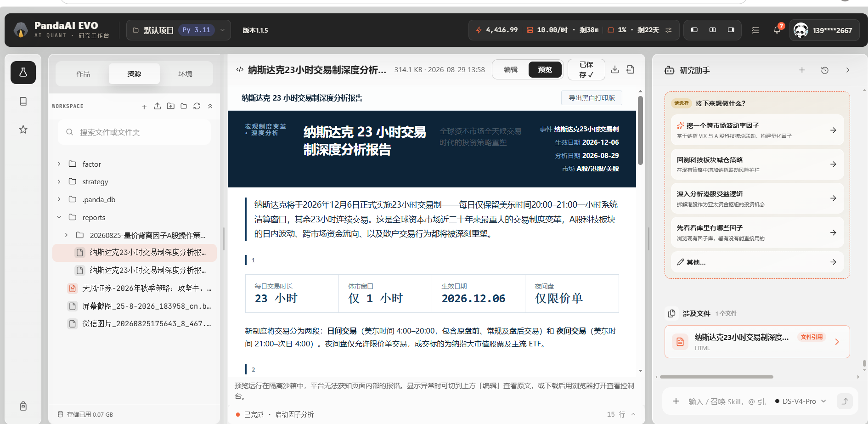Image resolution: width=868 pixels, height=424 pixels.
Task: Collapse the reports folder
Action: (x=59, y=217)
